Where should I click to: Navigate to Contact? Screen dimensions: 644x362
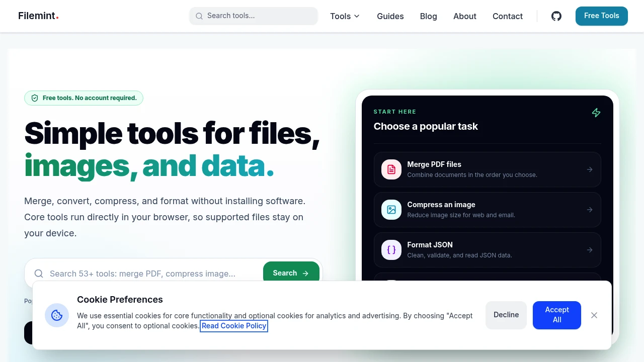508,16
